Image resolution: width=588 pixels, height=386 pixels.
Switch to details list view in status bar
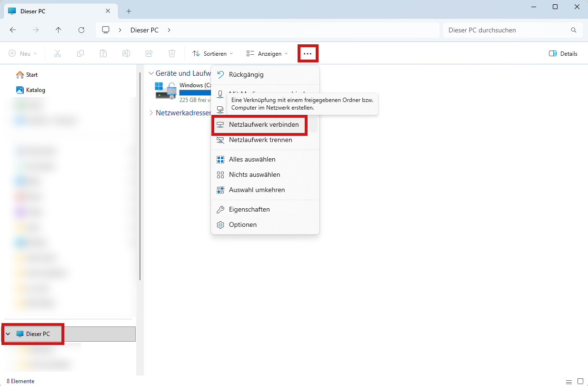click(568, 381)
